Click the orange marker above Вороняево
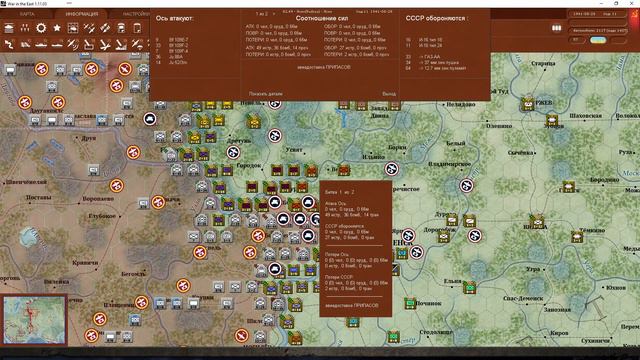The image size is (640, 360). point(116,186)
